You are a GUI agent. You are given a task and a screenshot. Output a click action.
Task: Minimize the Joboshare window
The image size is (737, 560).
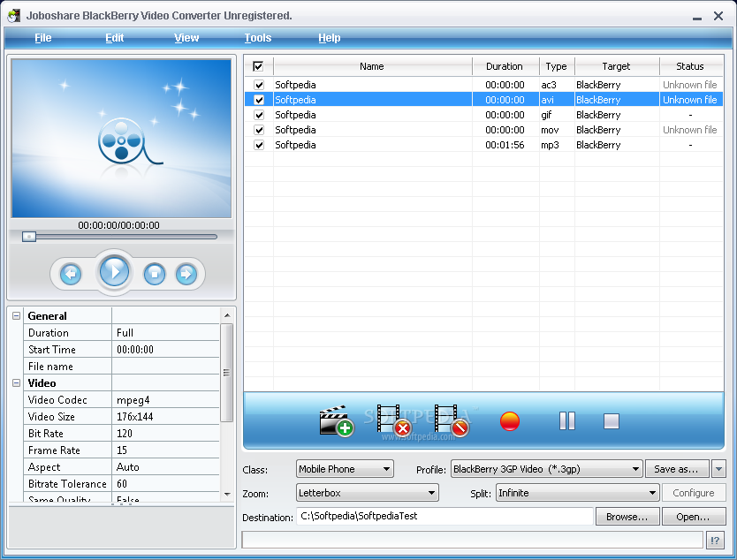tap(697, 18)
